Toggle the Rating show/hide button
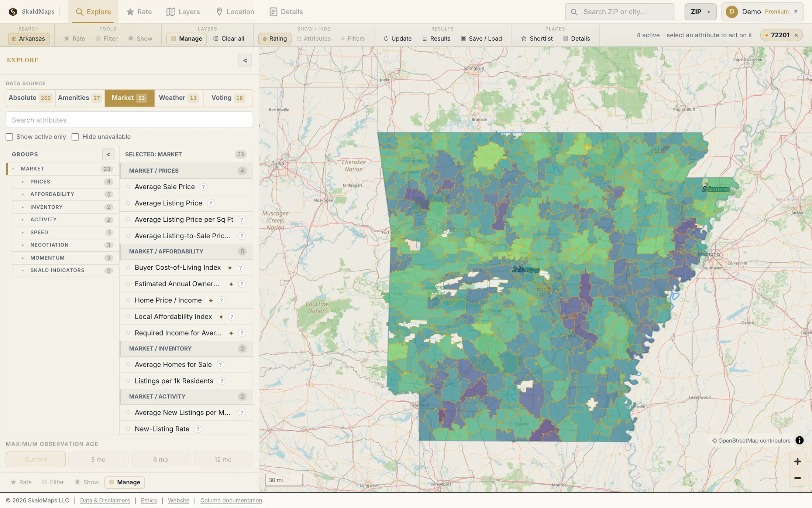Screen dimensions: 812x508 275,38
